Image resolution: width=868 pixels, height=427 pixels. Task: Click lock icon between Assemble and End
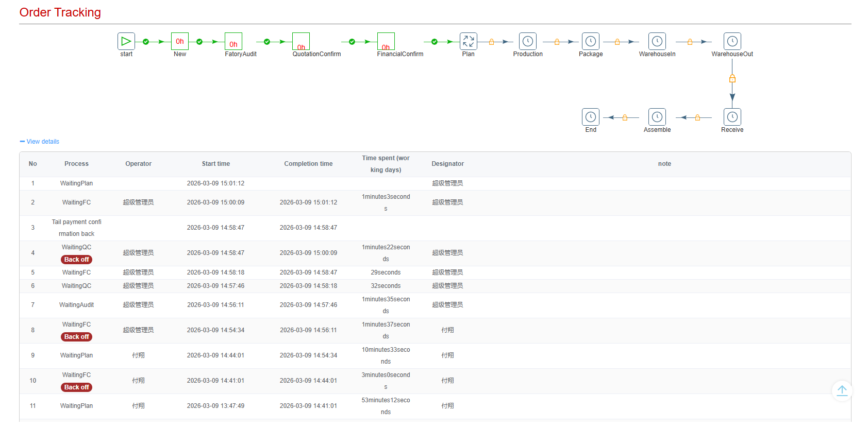tap(625, 117)
